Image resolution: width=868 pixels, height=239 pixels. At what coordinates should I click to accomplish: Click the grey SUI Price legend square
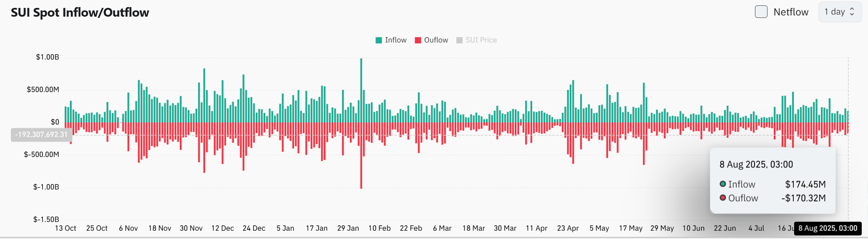pos(459,40)
